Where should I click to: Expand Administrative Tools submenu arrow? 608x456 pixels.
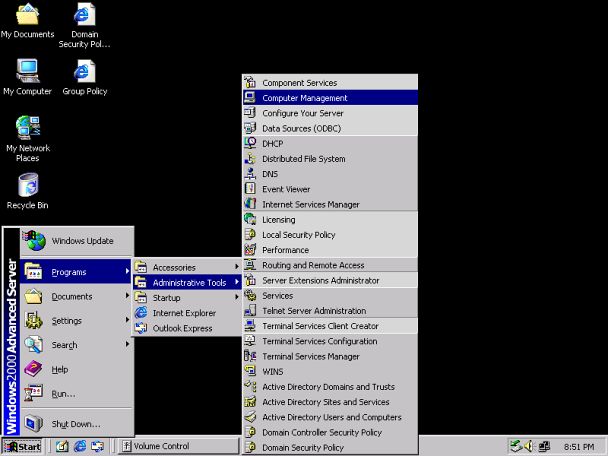237,282
